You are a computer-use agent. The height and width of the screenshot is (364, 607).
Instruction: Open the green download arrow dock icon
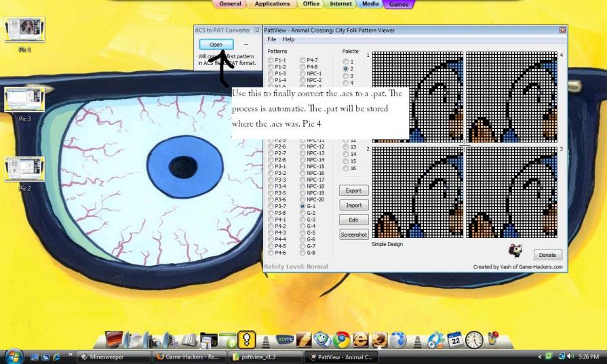(x=228, y=340)
